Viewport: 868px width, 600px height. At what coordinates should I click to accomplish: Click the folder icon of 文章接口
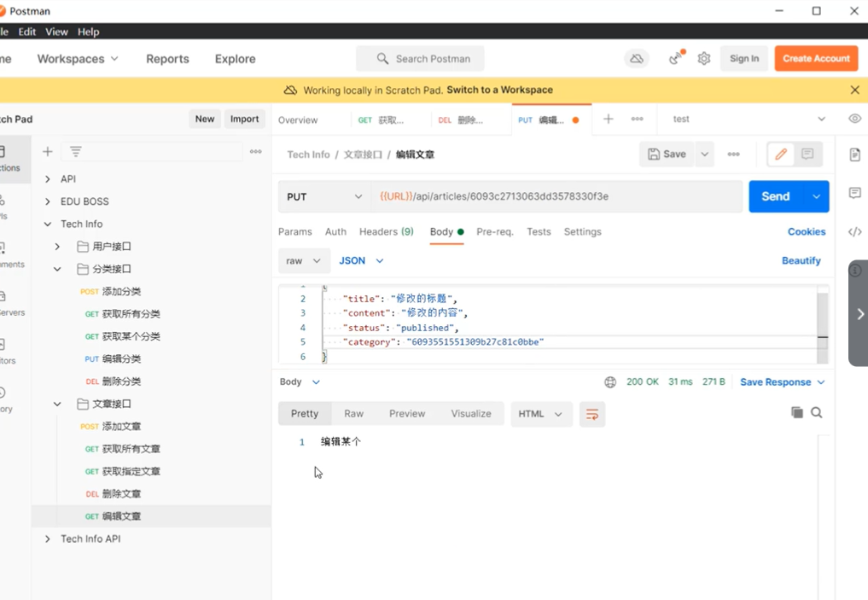point(83,404)
